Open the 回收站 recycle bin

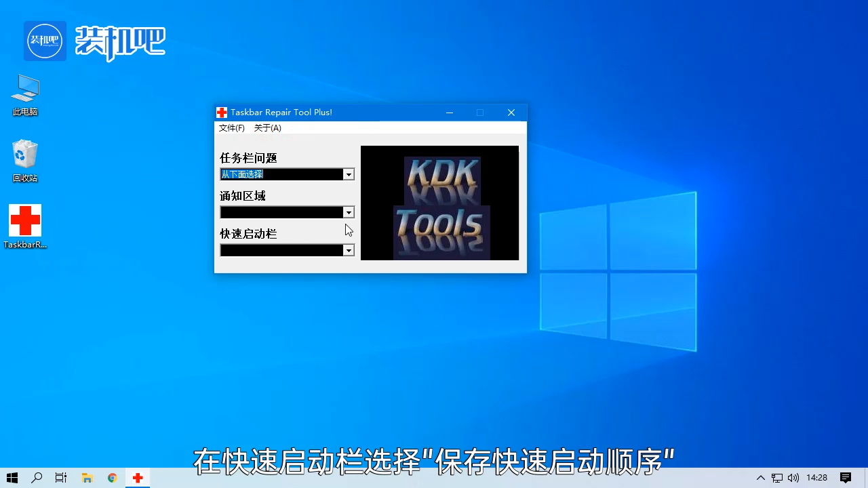pos(25,156)
